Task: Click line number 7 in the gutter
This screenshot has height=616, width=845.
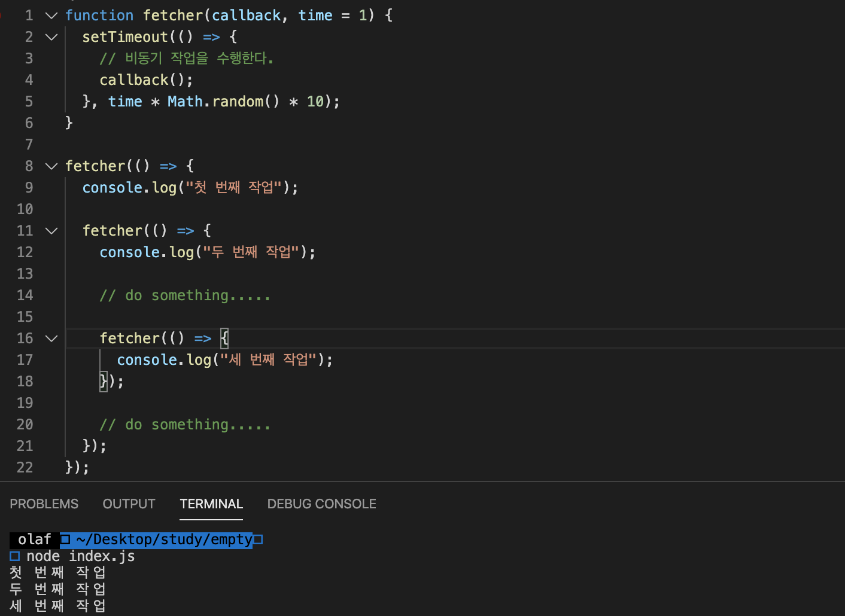Action: click(29, 145)
